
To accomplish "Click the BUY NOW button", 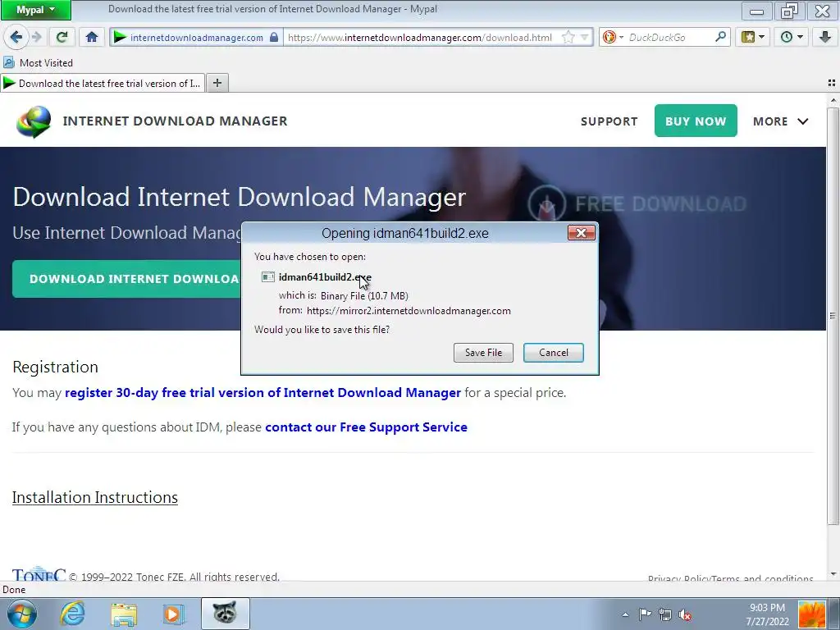I will pyautogui.click(x=696, y=121).
